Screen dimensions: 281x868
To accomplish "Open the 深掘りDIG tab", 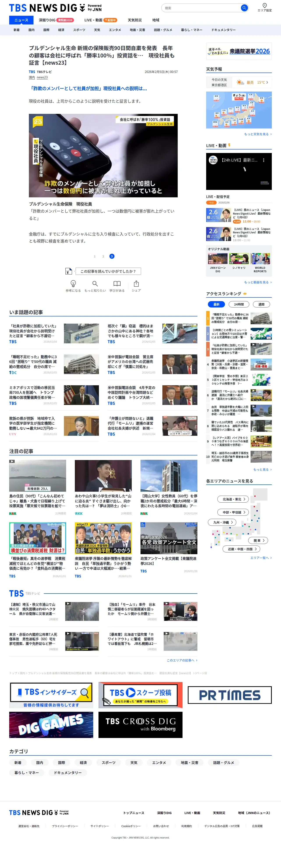I will 56,20.
